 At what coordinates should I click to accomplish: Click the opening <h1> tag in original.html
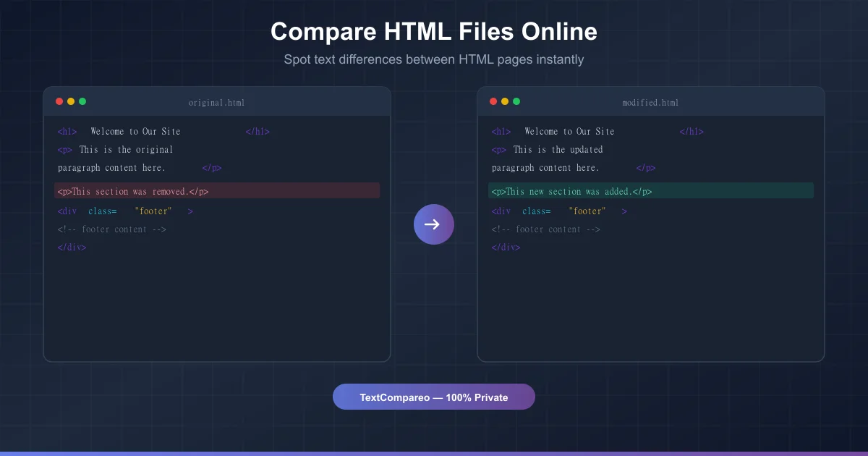(x=67, y=132)
